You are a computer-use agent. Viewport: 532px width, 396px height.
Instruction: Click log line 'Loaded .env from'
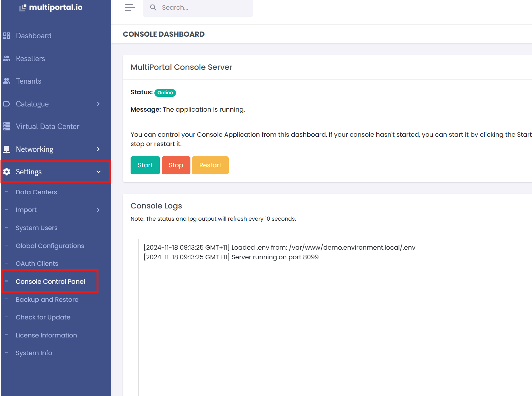pyautogui.click(x=280, y=247)
